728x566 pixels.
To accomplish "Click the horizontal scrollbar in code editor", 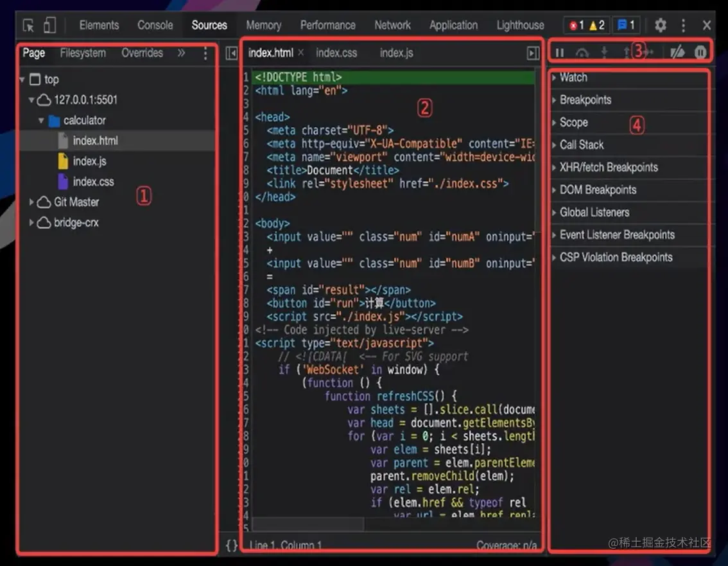I will coord(308,524).
